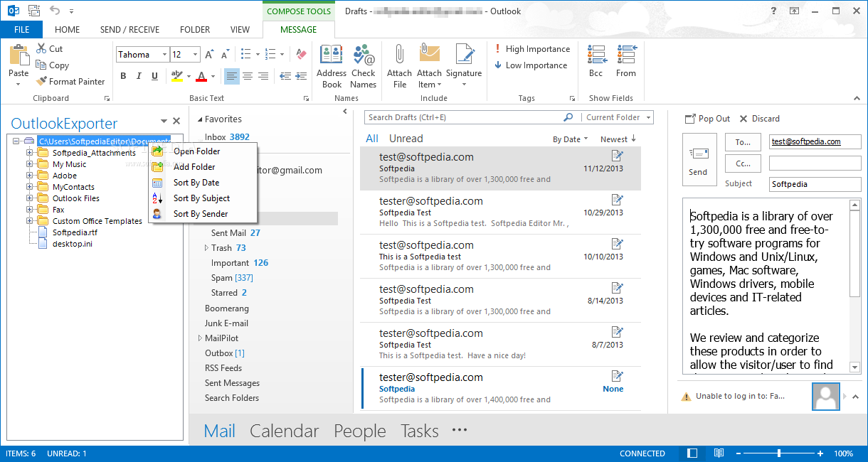Click the To... recipient button
This screenshot has width=868, height=462.
pos(743,142)
